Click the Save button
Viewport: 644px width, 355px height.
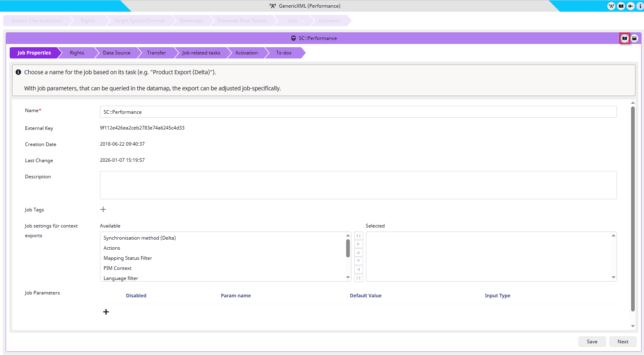click(592, 342)
